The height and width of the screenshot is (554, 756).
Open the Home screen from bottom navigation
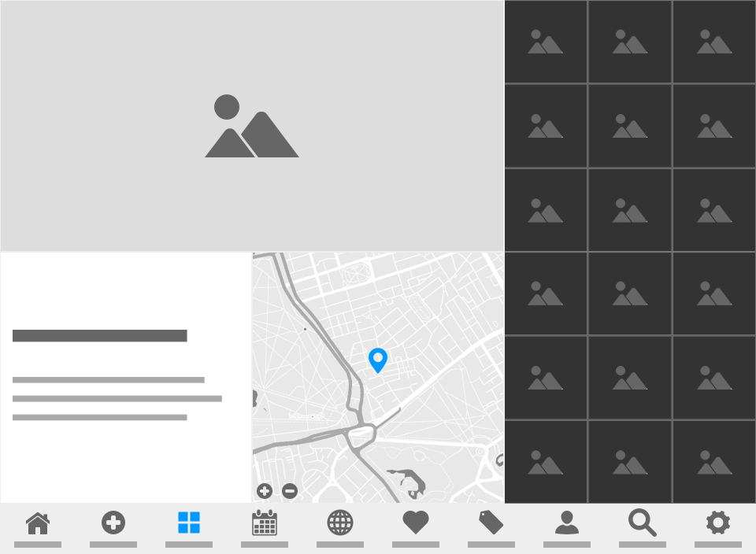pyautogui.click(x=38, y=523)
